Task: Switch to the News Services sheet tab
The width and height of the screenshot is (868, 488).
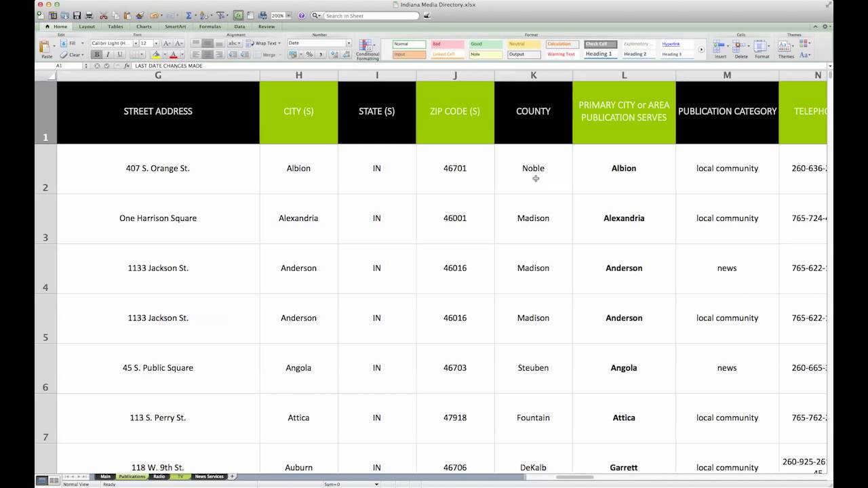Action: (209, 476)
